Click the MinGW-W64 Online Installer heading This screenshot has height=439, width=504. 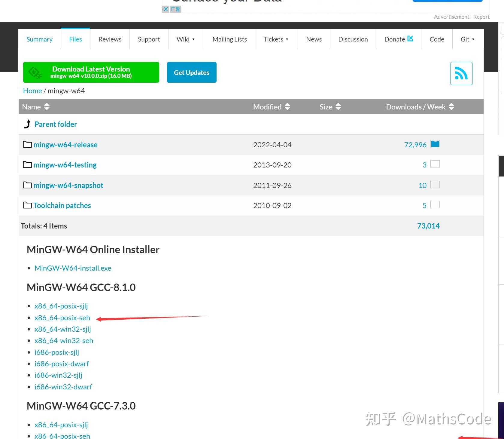pos(93,249)
